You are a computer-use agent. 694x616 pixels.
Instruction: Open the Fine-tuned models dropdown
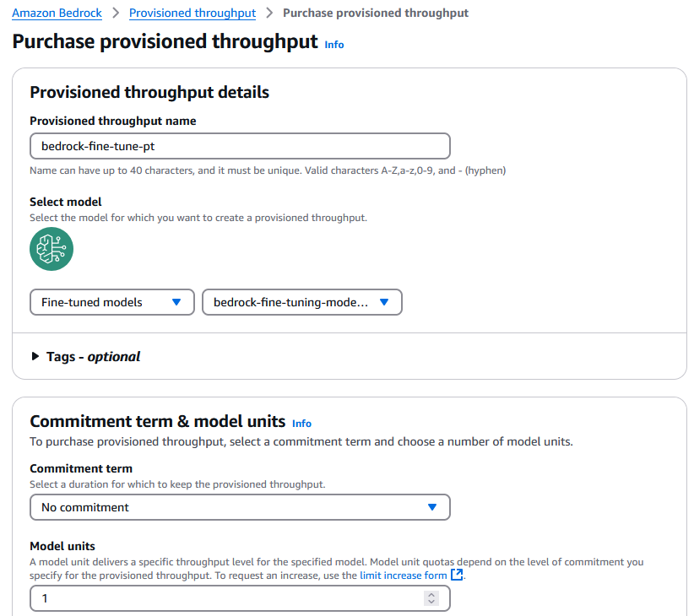tap(111, 302)
